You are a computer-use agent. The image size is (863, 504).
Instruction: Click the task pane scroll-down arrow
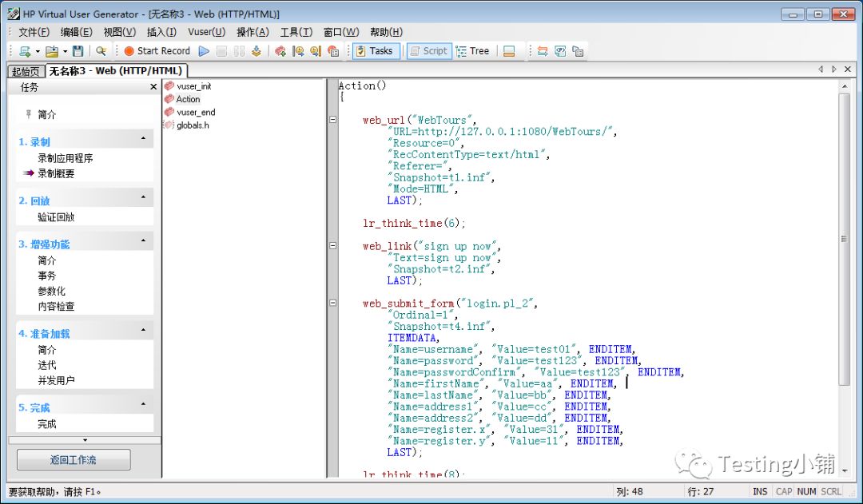click(x=85, y=440)
